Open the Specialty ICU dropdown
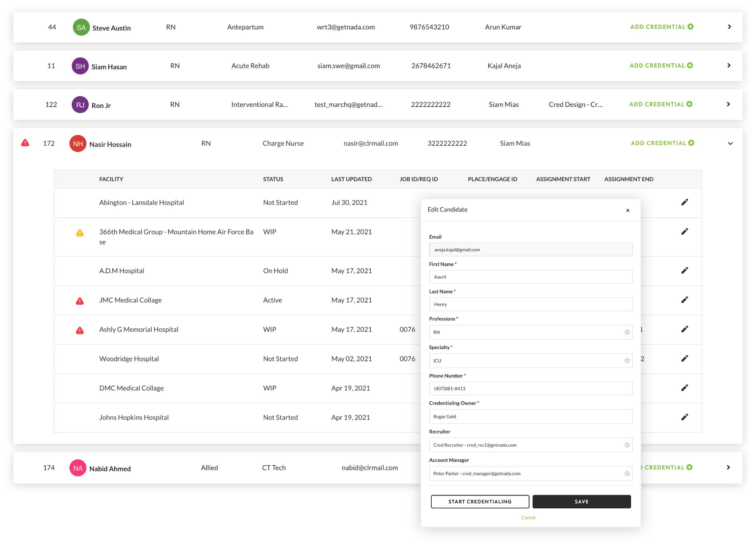 click(526, 361)
